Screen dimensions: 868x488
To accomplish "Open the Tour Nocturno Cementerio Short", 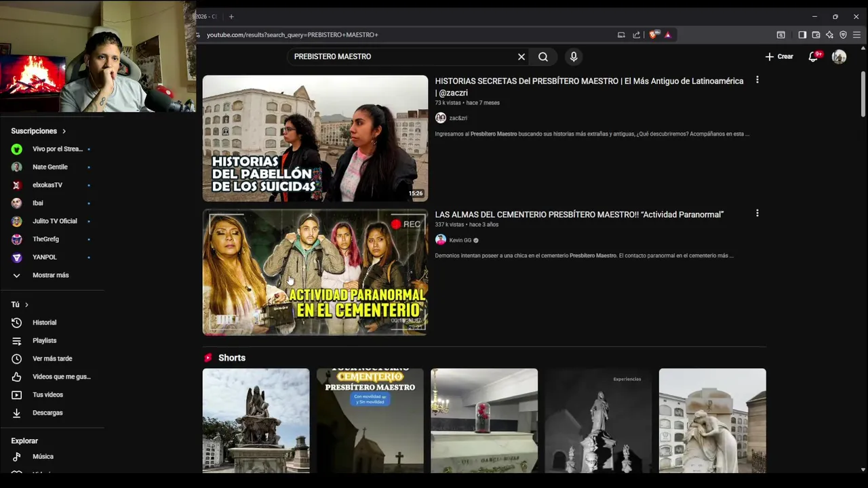I will [x=370, y=420].
